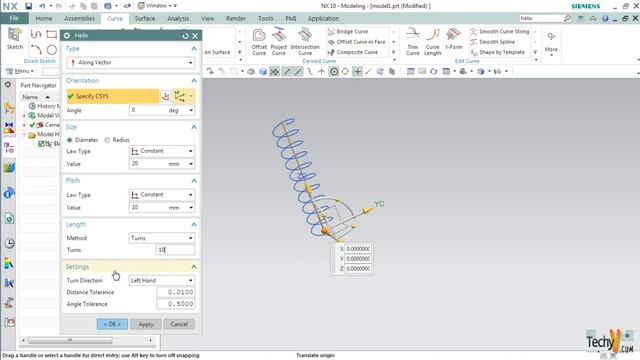Click the Orientation Angle field
Viewport: 640px width, 360px height.
point(162,110)
